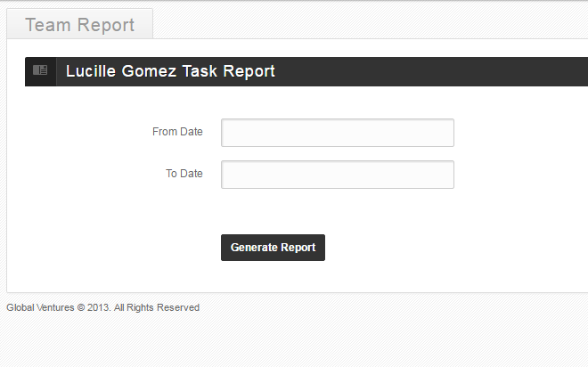Click the "2013" year in the footer

[x=97, y=308]
